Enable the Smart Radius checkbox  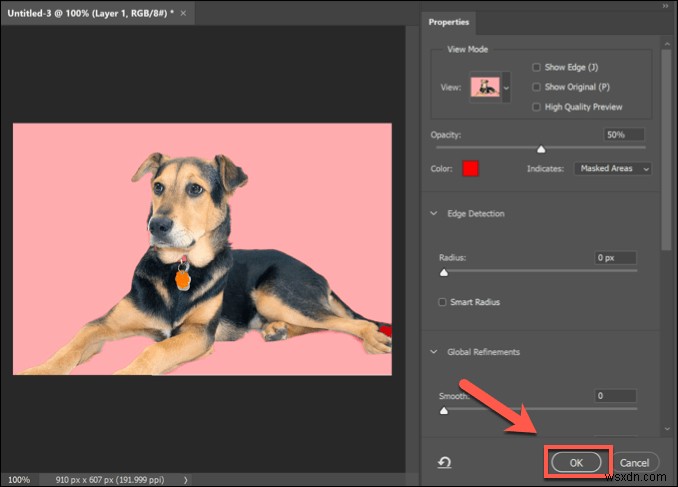pyautogui.click(x=442, y=302)
